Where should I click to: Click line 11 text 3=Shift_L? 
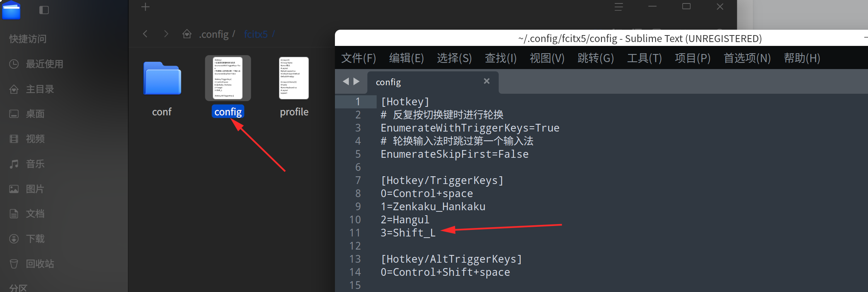(x=408, y=233)
